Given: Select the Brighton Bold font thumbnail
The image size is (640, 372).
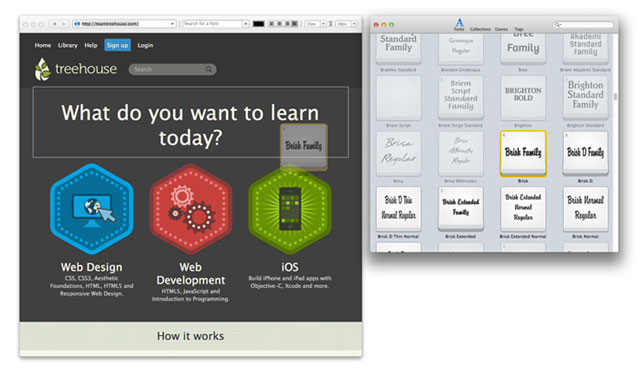Looking at the screenshot, I should pos(523,97).
